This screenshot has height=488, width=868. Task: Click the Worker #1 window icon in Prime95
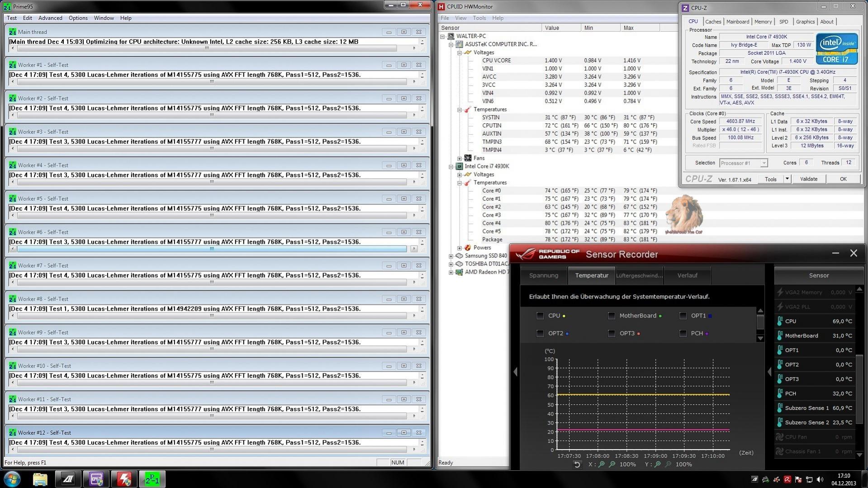(13, 65)
